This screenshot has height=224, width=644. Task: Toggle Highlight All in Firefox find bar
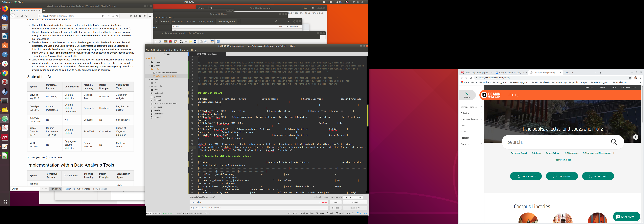point(55,189)
